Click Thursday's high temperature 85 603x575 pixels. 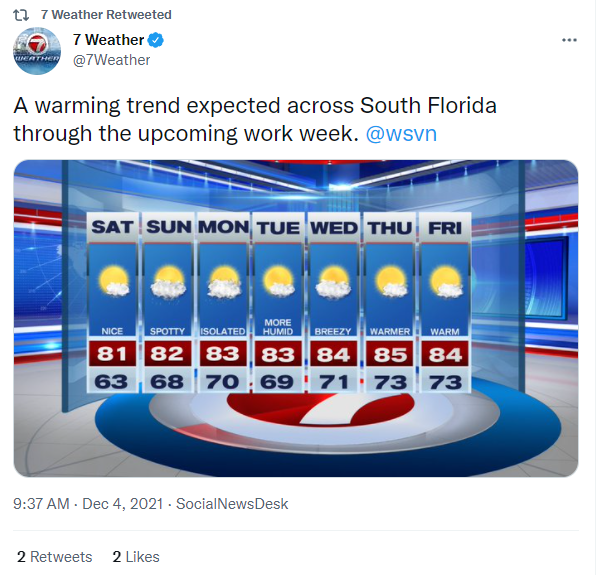(x=389, y=355)
